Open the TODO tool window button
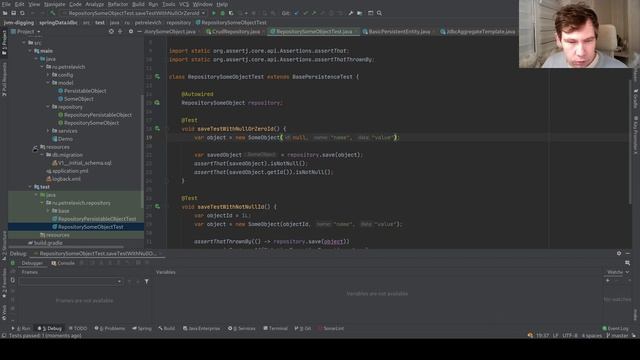640x360 pixels. click(78, 328)
